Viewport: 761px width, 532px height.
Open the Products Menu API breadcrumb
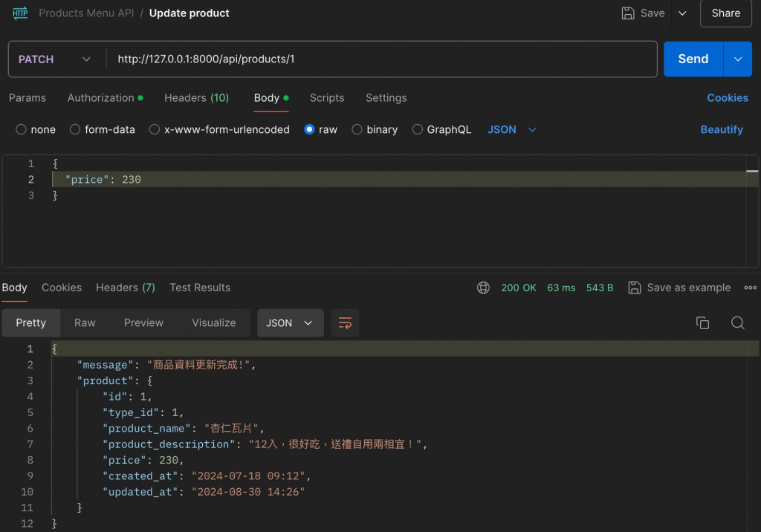coord(86,13)
